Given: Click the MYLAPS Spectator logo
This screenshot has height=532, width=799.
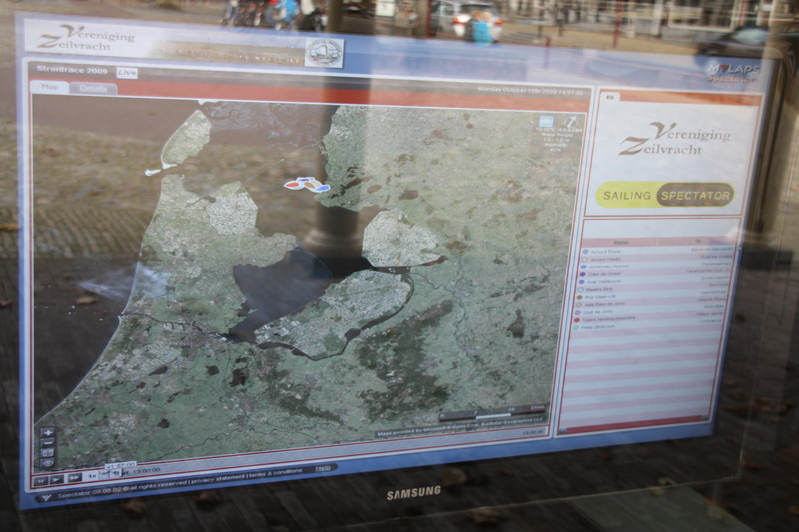Looking at the screenshot, I should pyautogui.click(x=734, y=73).
